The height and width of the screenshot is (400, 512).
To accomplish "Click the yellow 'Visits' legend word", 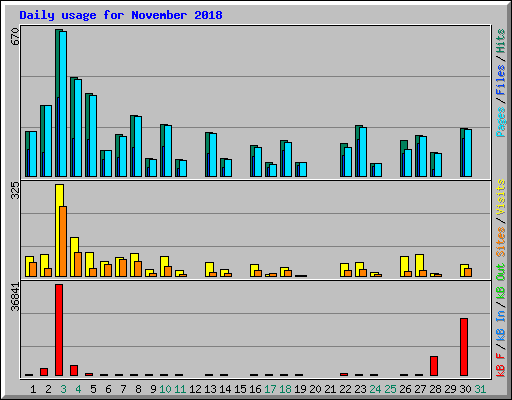I will pos(500,197).
